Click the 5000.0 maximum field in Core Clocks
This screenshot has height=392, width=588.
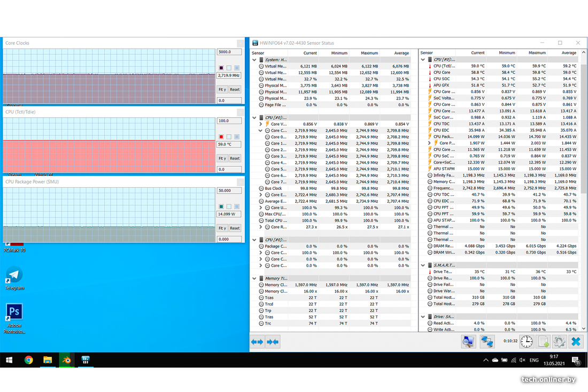tap(228, 52)
